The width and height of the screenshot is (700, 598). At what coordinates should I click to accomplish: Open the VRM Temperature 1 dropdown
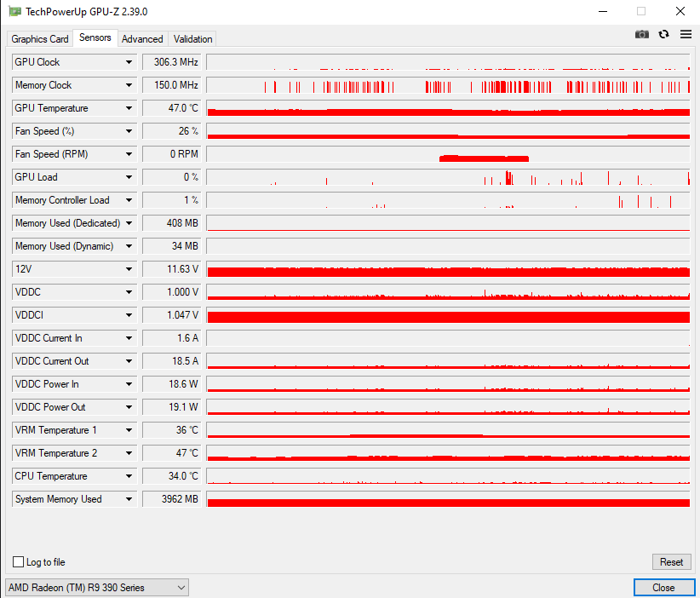(x=129, y=430)
